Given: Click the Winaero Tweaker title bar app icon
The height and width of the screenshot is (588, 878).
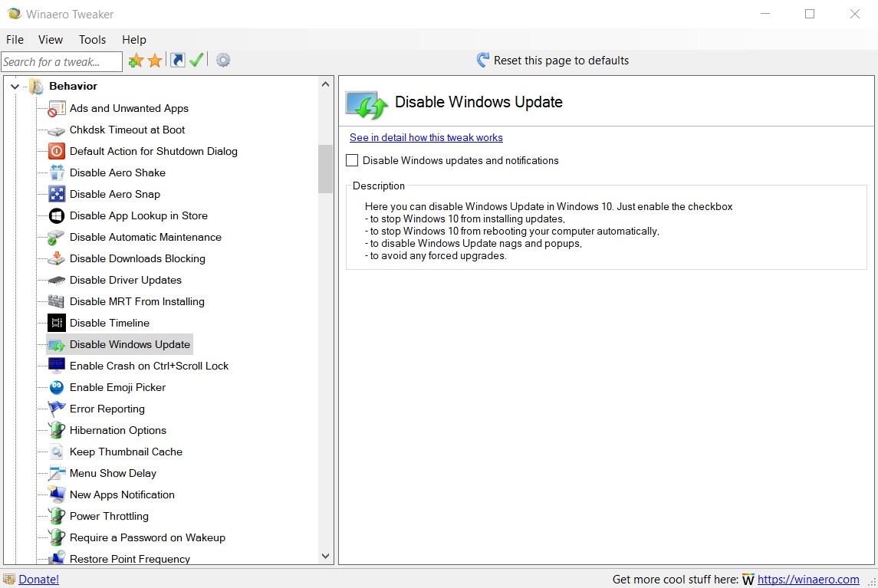Looking at the screenshot, I should pyautogui.click(x=14, y=14).
